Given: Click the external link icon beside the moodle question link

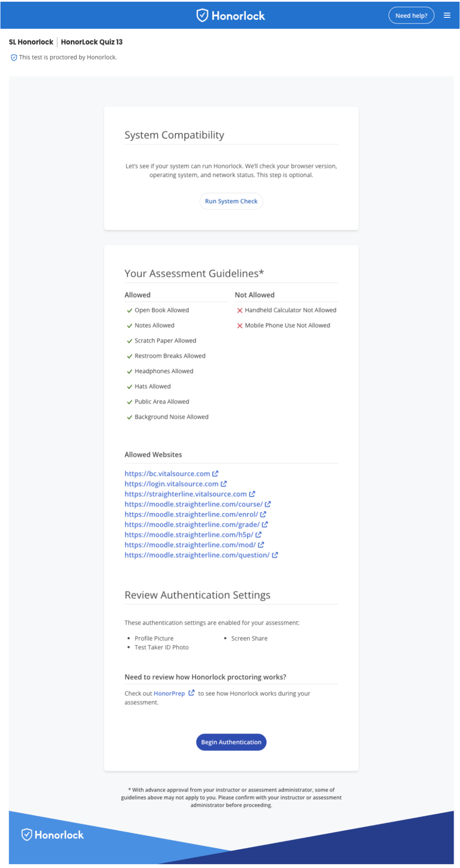Looking at the screenshot, I should point(274,554).
